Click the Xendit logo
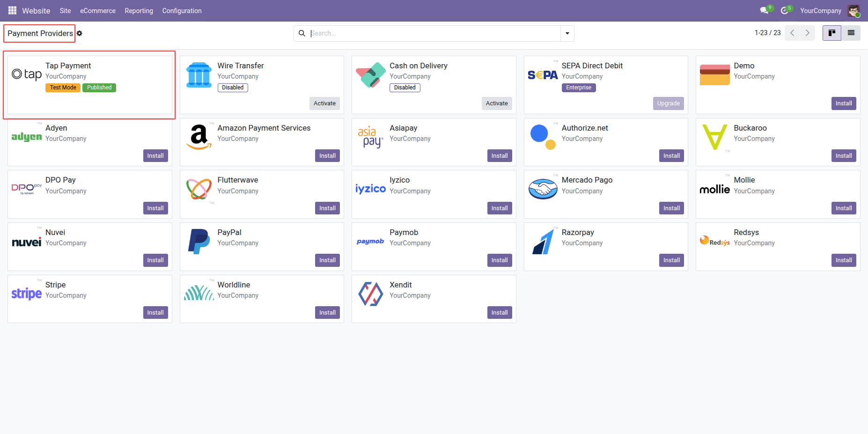Screen dimensions: 868x434 pyautogui.click(x=371, y=294)
